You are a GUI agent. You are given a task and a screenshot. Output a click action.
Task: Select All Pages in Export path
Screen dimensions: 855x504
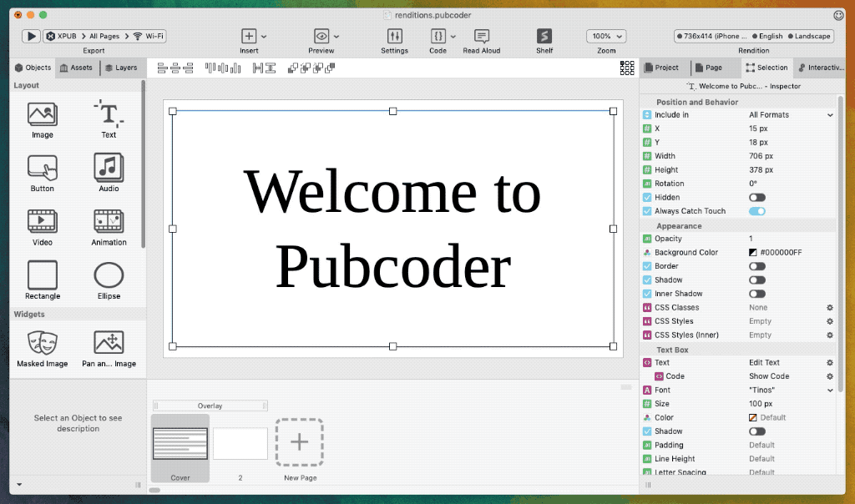tap(104, 36)
